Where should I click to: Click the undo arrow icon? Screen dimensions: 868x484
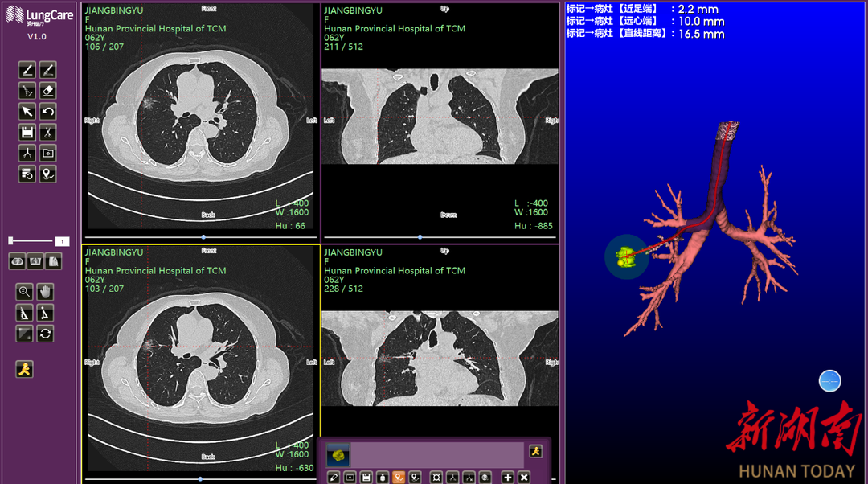click(47, 112)
